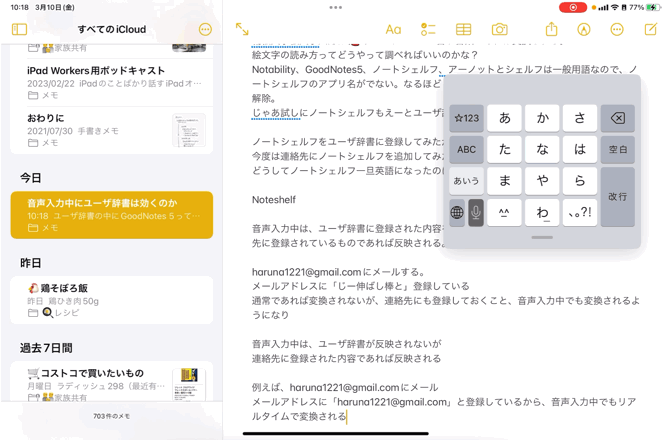Screen dimensions: 671x440
Task: Tap the 改行 return key
Action: coord(618,196)
